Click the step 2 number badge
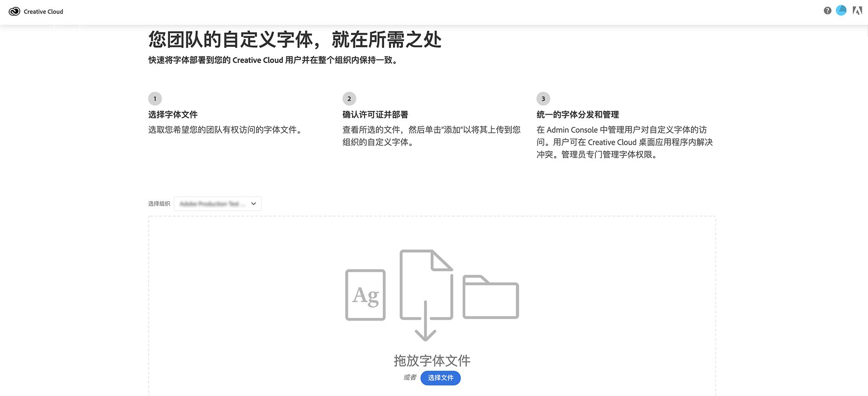Viewport: 868px width, 396px height. 349,99
